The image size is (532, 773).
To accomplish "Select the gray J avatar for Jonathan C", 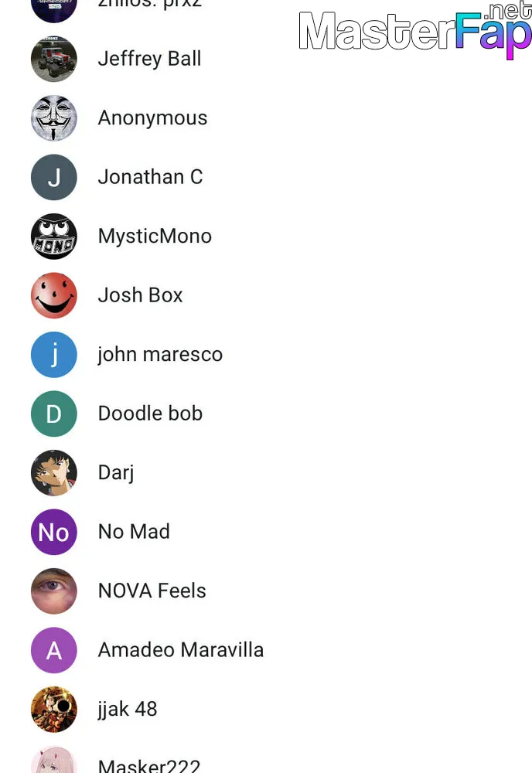I will (x=54, y=177).
